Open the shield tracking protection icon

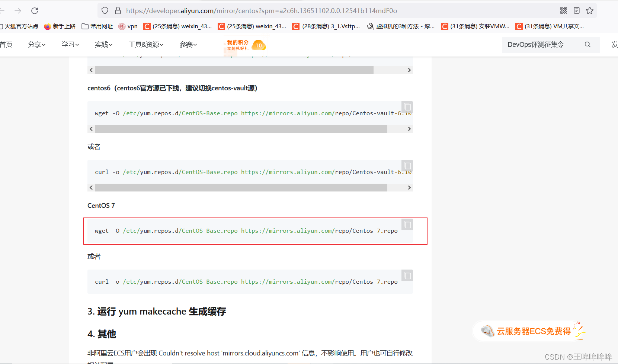pyautogui.click(x=105, y=11)
